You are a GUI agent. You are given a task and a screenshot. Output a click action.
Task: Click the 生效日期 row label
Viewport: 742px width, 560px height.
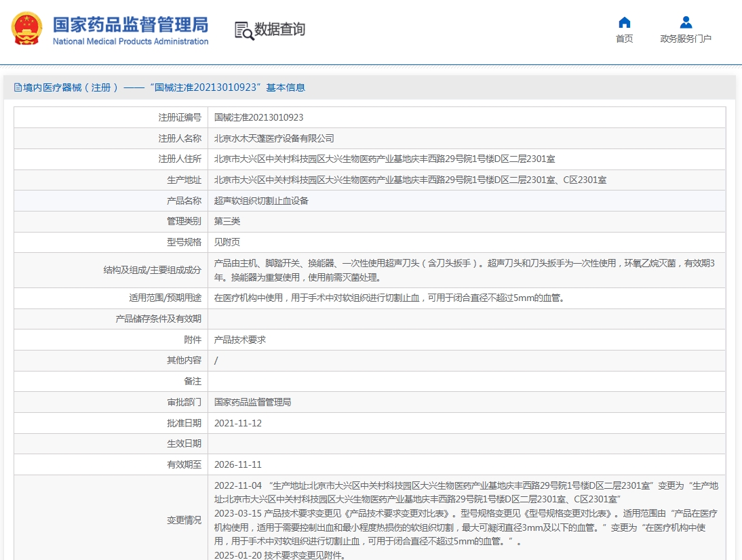pyautogui.click(x=184, y=443)
